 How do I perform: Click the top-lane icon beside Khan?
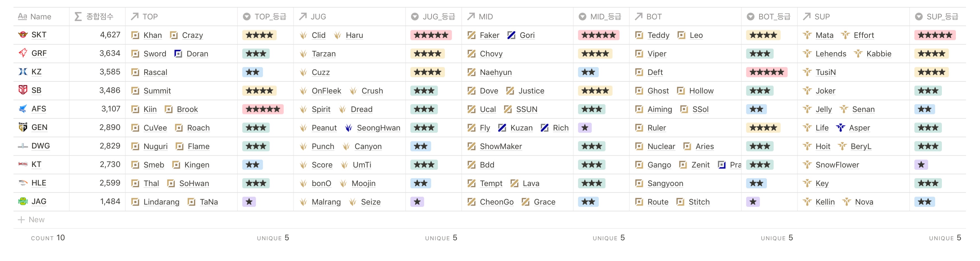click(x=135, y=35)
